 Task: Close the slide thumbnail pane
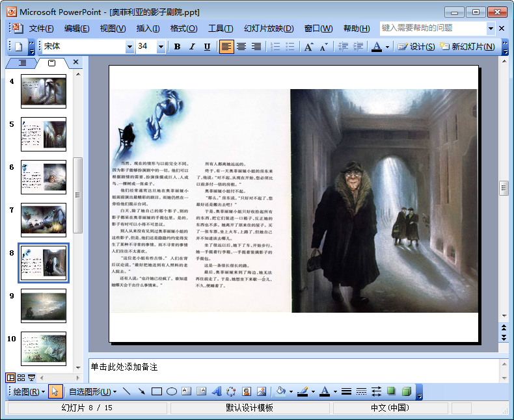(x=75, y=62)
